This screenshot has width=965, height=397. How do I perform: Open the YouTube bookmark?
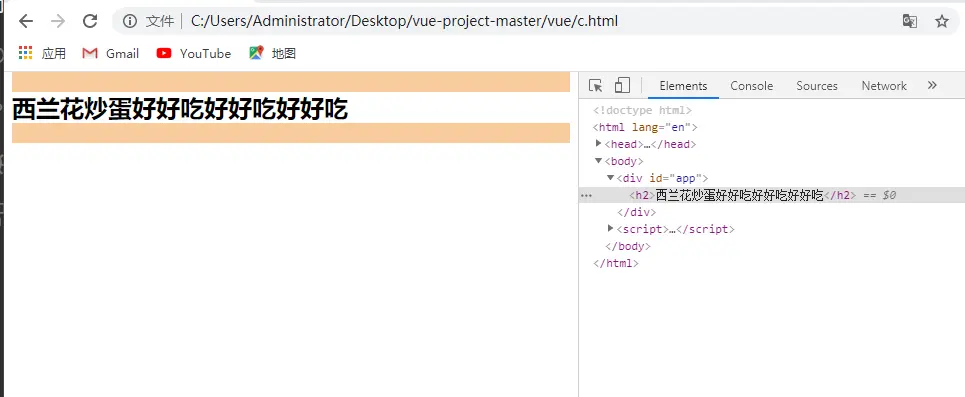194,54
